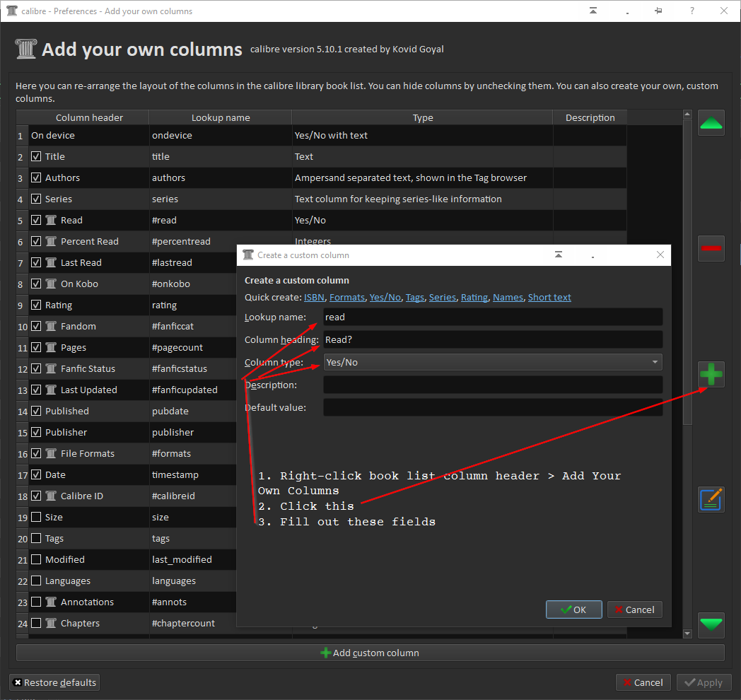Click the Column header table heading
The width and height of the screenshot is (741, 700).
click(89, 117)
